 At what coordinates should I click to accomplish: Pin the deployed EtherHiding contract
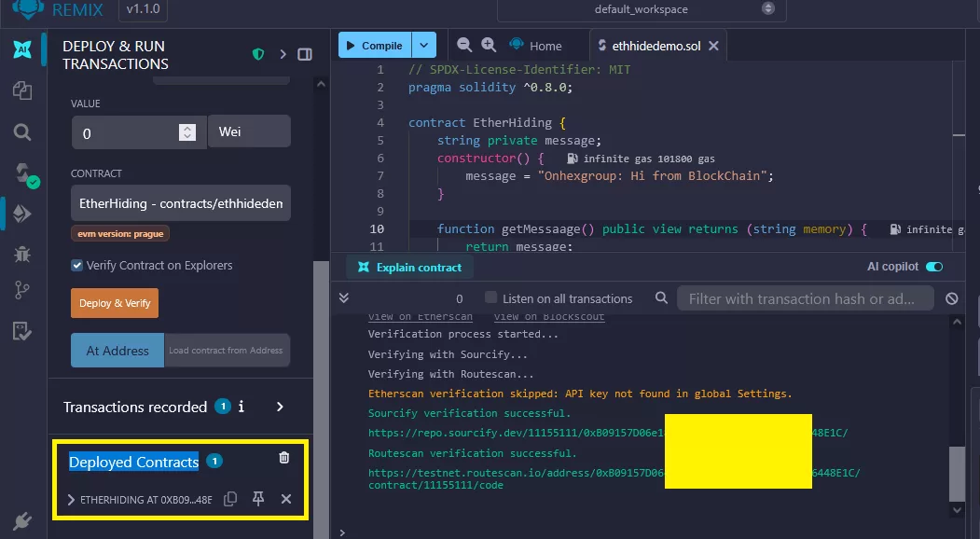click(258, 499)
